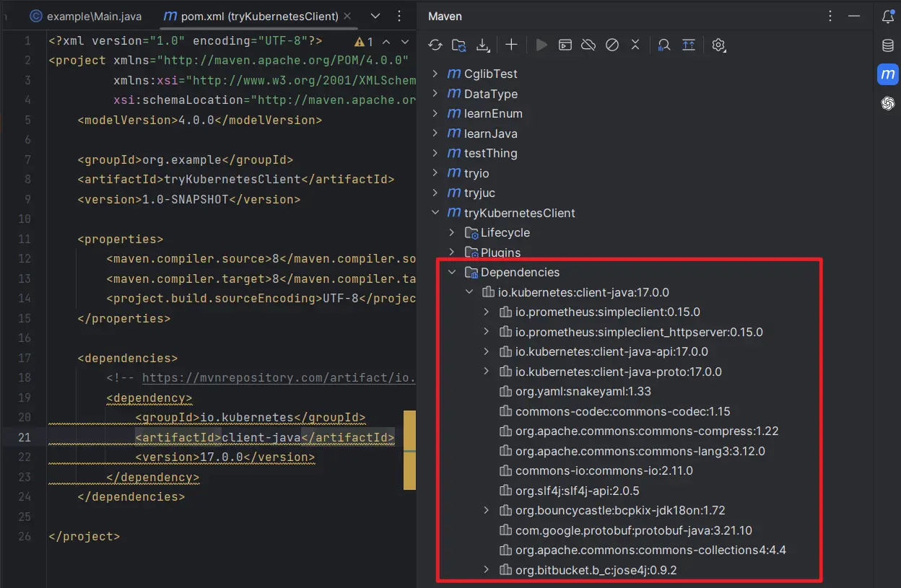Expand org.bitbucket.b_c:jose4j:0.9.2 dependency
The width and height of the screenshot is (901, 588).
[x=487, y=570]
